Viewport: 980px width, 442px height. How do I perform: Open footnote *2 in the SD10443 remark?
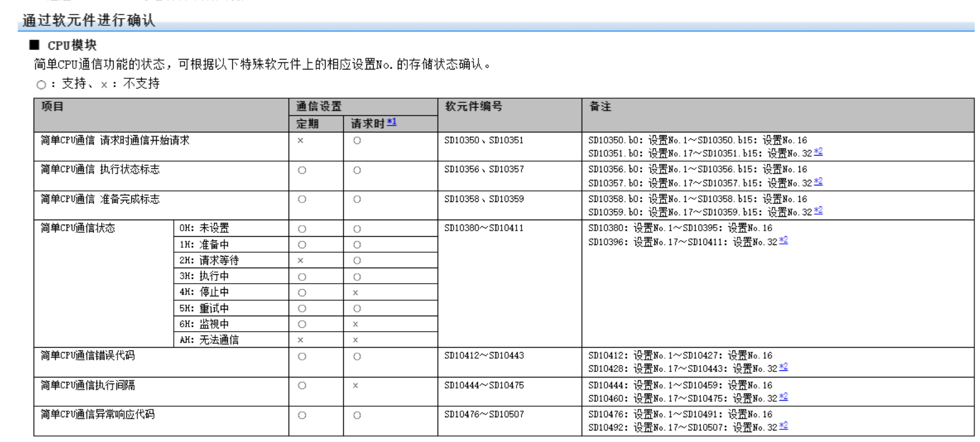click(x=783, y=368)
